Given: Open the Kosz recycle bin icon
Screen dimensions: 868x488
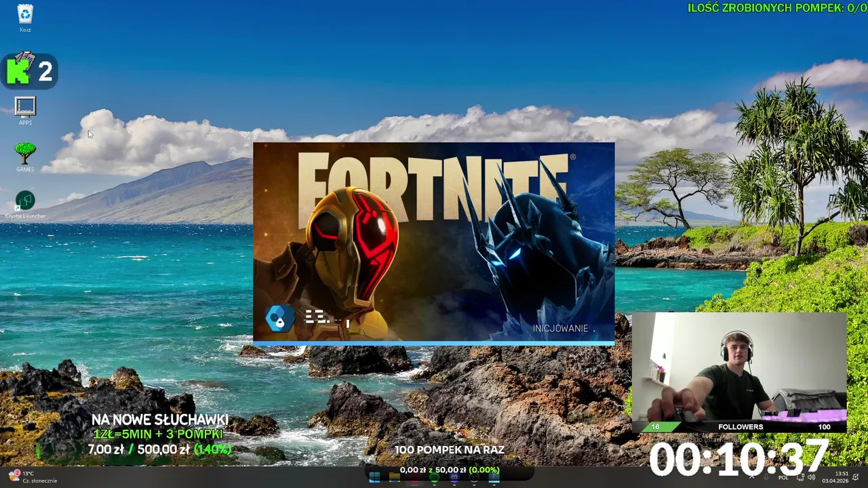Looking at the screenshot, I should click(x=25, y=18).
